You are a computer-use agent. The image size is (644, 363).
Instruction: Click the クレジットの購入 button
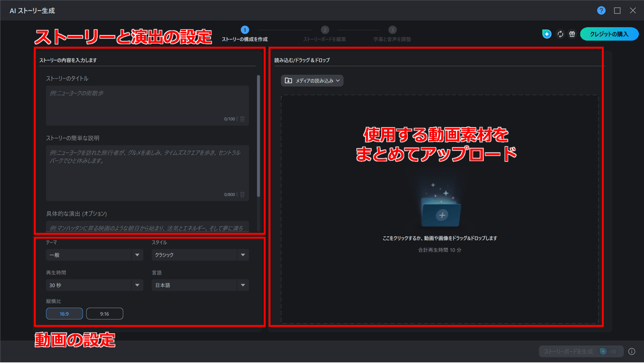coord(609,34)
